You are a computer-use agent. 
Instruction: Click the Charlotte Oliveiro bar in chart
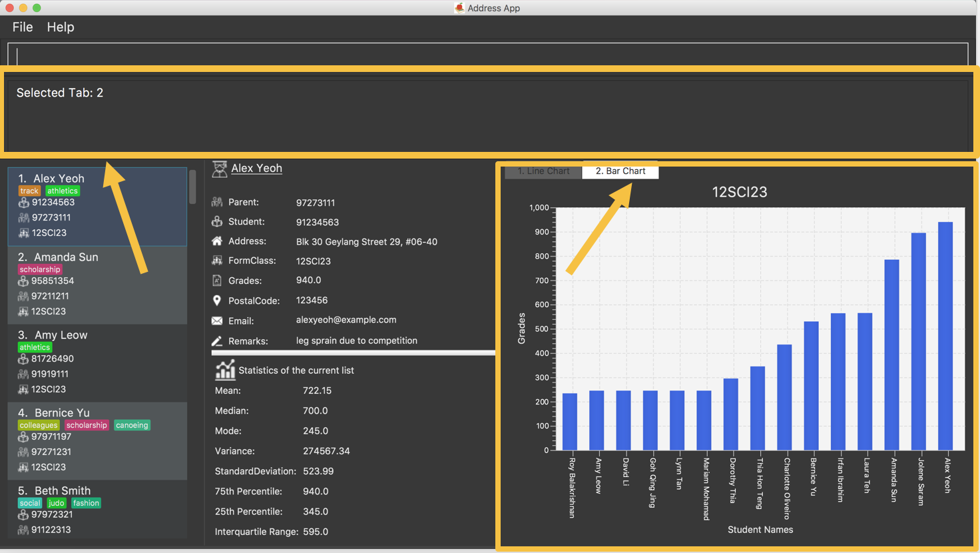coord(784,398)
